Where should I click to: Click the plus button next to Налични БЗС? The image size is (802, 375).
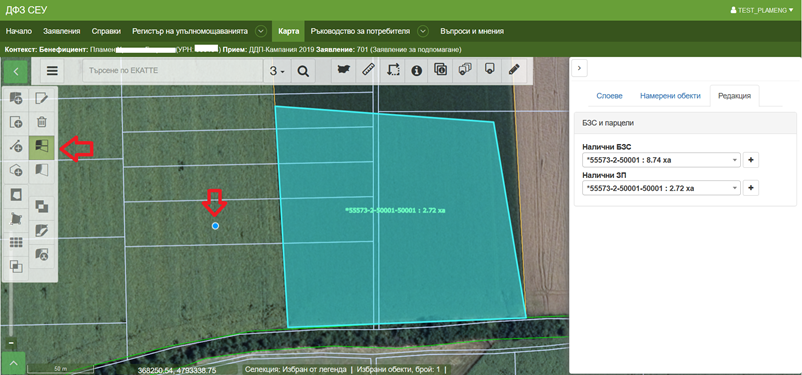pos(750,160)
